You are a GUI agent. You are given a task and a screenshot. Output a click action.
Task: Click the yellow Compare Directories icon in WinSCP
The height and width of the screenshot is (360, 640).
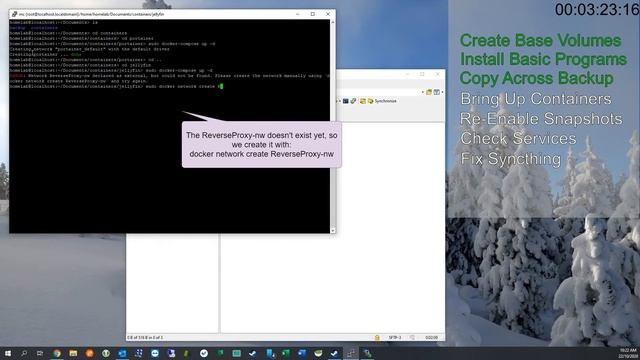point(362,101)
